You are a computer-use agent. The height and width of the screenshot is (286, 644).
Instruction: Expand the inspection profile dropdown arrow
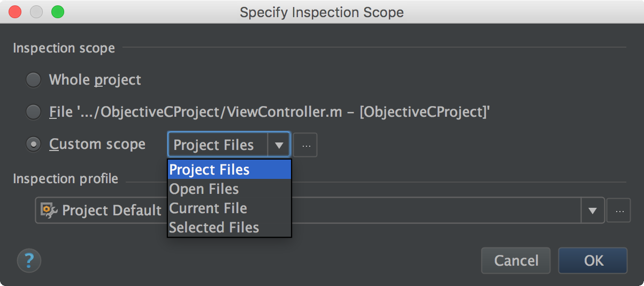593,210
